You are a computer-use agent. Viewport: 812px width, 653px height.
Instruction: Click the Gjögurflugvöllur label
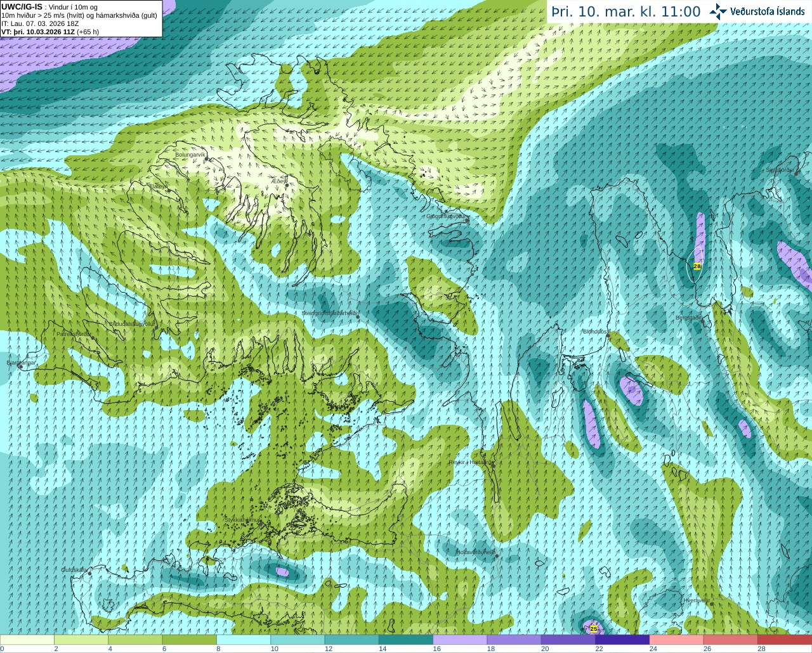coord(446,216)
